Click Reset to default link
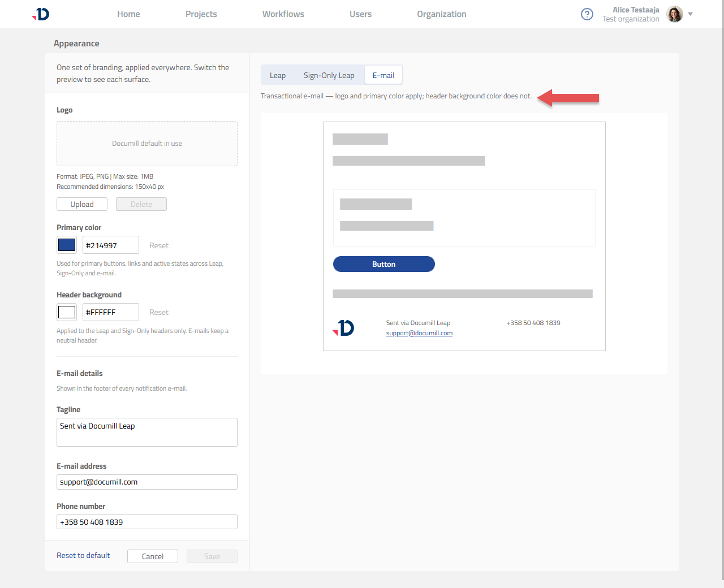This screenshot has width=724, height=588. click(x=83, y=555)
